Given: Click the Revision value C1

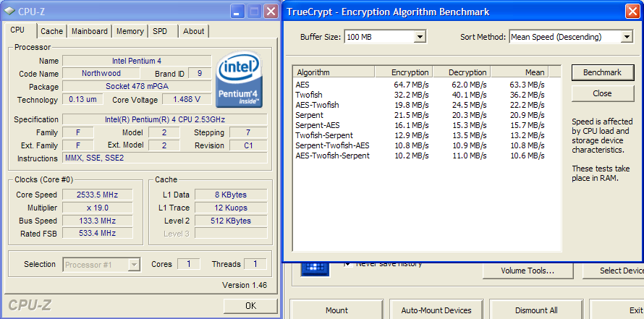Looking at the screenshot, I should coord(248,145).
